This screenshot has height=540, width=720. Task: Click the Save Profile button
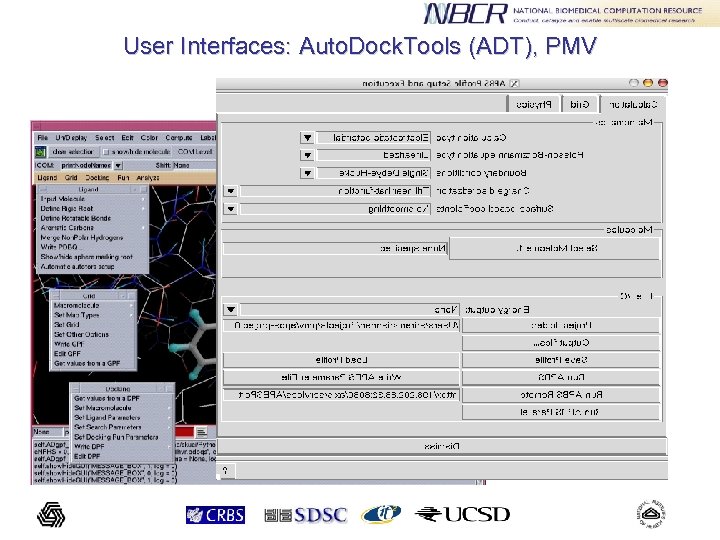click(561, 360)
